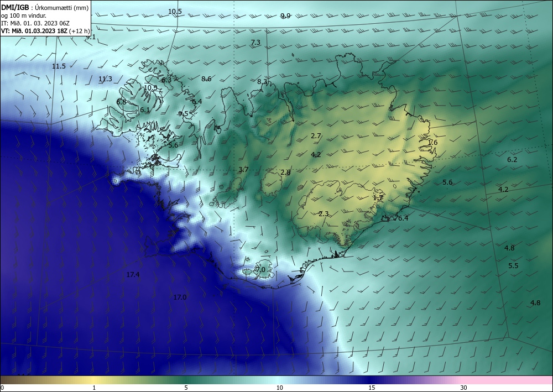
Task: Click the 5.5 precipitation value
Action: pos(514,265)
